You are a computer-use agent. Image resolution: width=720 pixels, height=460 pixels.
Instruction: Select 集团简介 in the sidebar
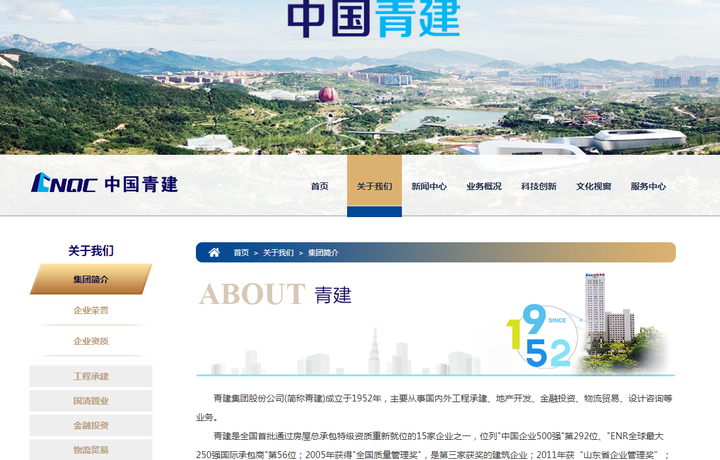pos(91,279)
